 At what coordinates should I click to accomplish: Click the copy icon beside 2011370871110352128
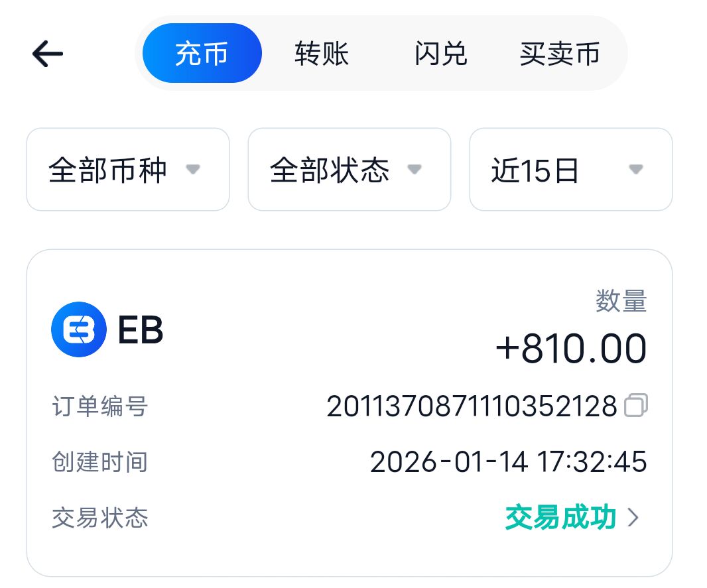635,406
